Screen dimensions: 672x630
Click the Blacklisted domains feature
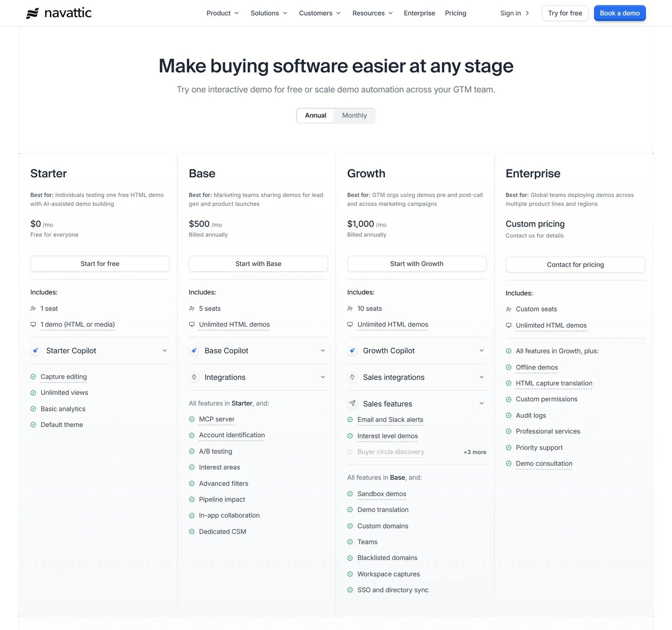click(x=387, y=558)
